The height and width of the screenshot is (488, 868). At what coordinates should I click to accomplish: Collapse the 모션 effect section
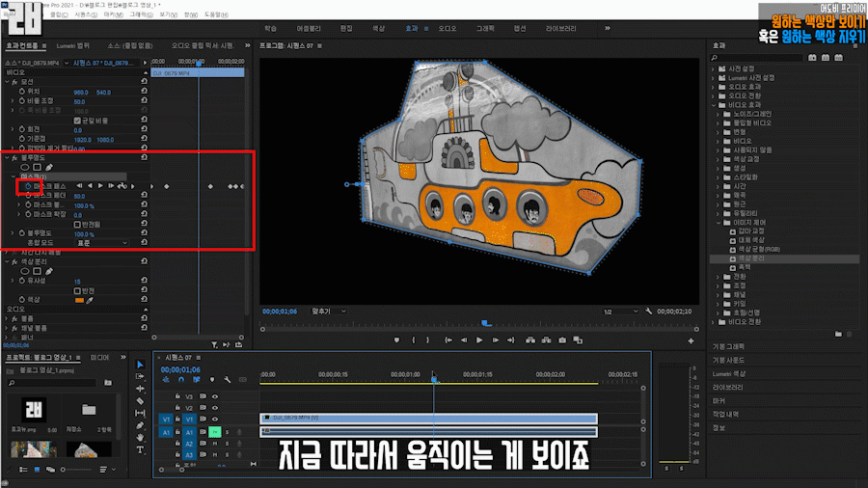7,82
